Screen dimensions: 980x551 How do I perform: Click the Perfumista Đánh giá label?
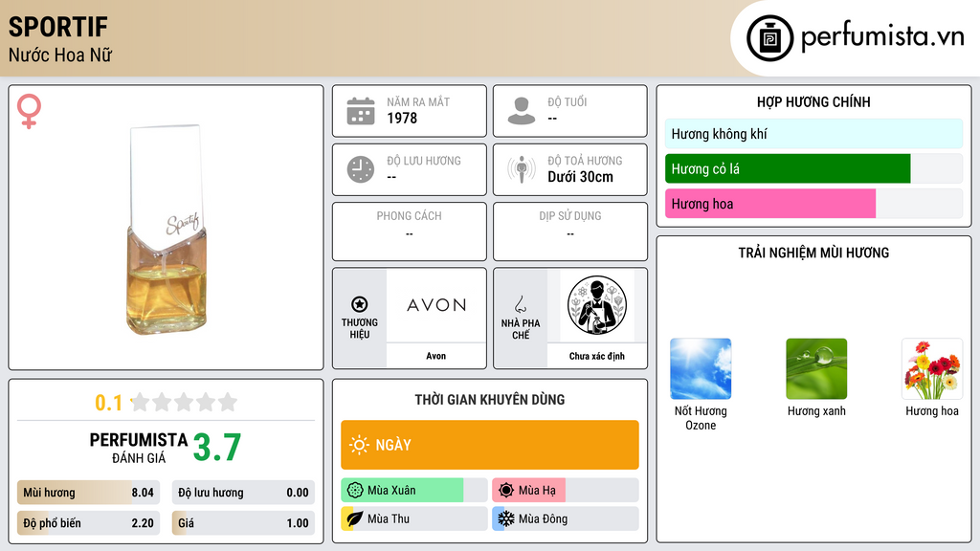tap(138, 448)
